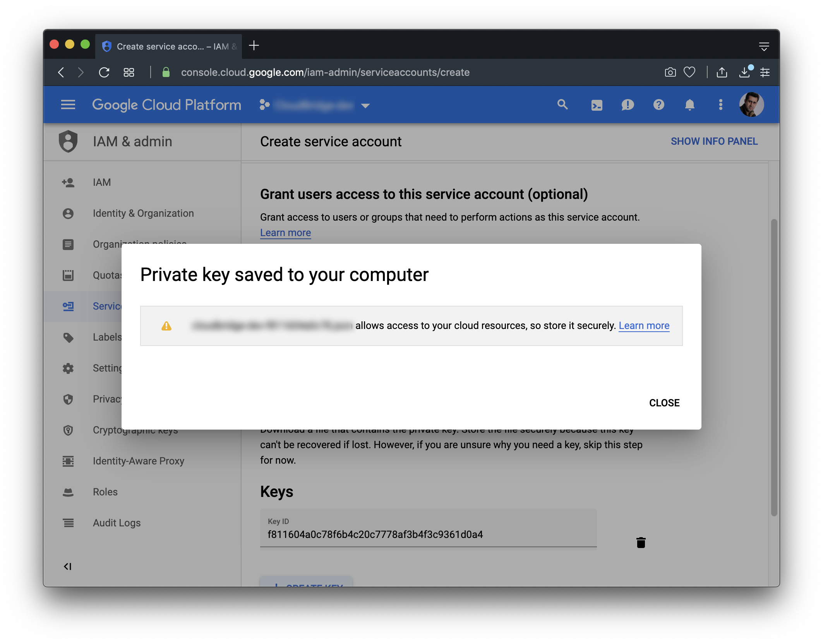Open the three-dot settings menu

pyautogui.click(x=720, y=104)
